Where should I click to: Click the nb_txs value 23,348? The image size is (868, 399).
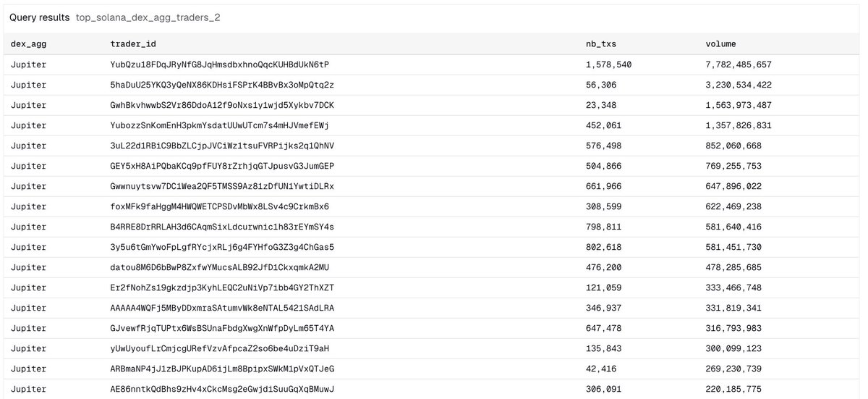click(601, 105)
